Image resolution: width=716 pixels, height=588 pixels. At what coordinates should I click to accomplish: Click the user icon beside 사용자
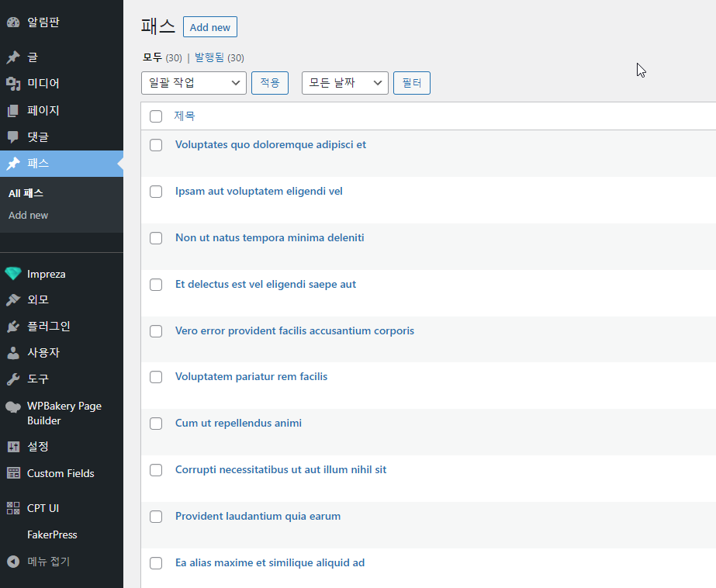(x=13, y=352)
